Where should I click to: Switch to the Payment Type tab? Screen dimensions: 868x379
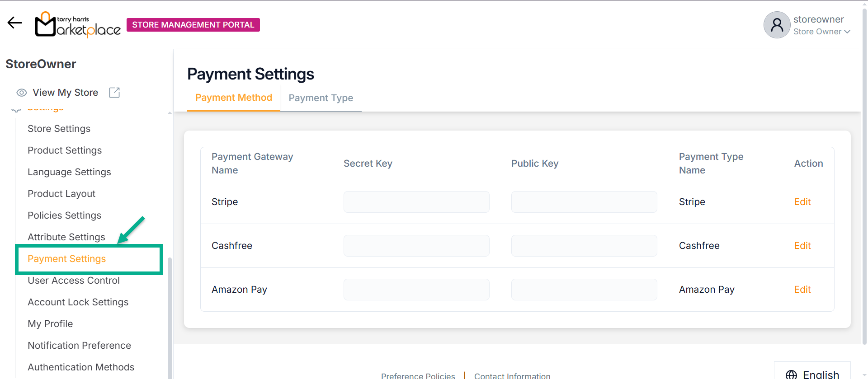click(321, 98)
